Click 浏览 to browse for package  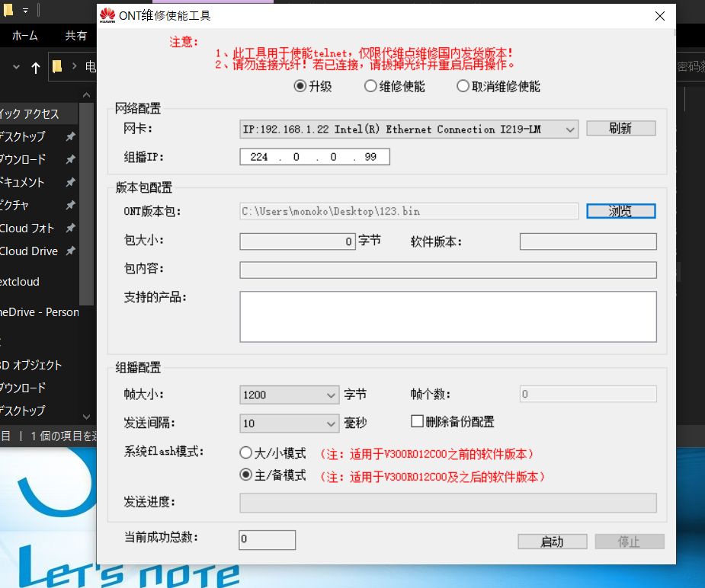[x=620, y=211]
